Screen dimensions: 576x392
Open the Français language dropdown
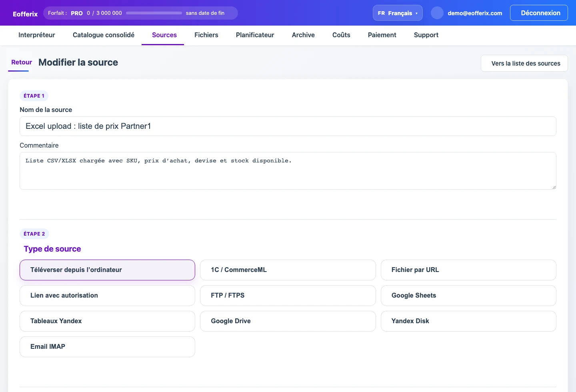[x=398, y=13]
